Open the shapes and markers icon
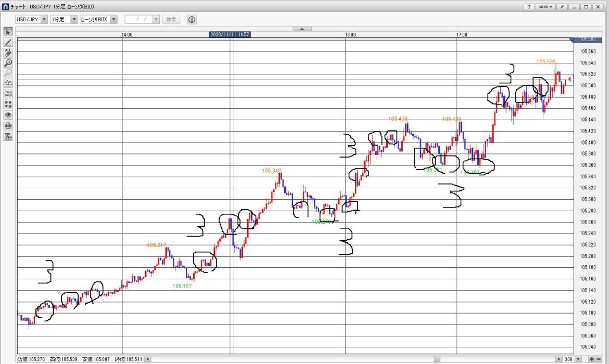 (8, 104)
